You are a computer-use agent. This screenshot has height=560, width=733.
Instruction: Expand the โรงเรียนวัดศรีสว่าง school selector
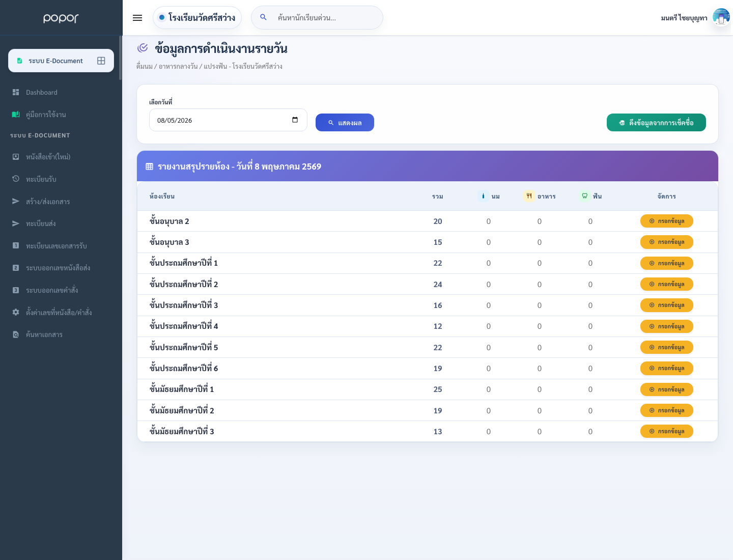click(x=197, y=18)
